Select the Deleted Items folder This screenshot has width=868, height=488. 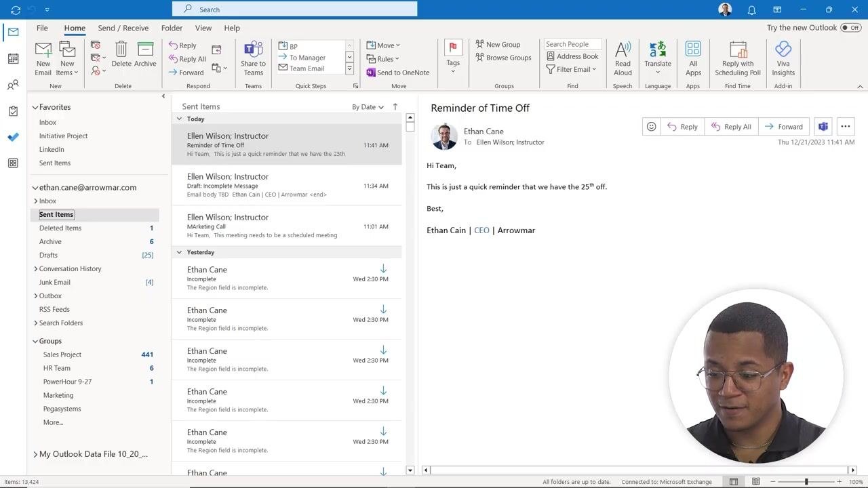point(95,228)
